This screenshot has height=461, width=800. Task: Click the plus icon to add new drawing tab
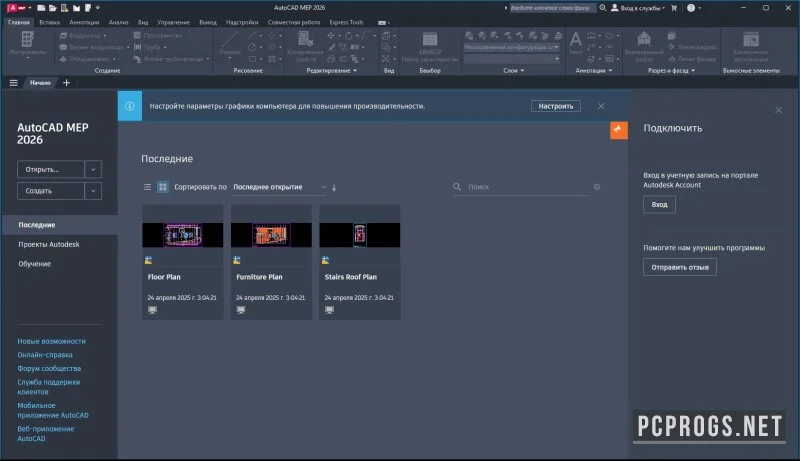[x=66, y=83]
